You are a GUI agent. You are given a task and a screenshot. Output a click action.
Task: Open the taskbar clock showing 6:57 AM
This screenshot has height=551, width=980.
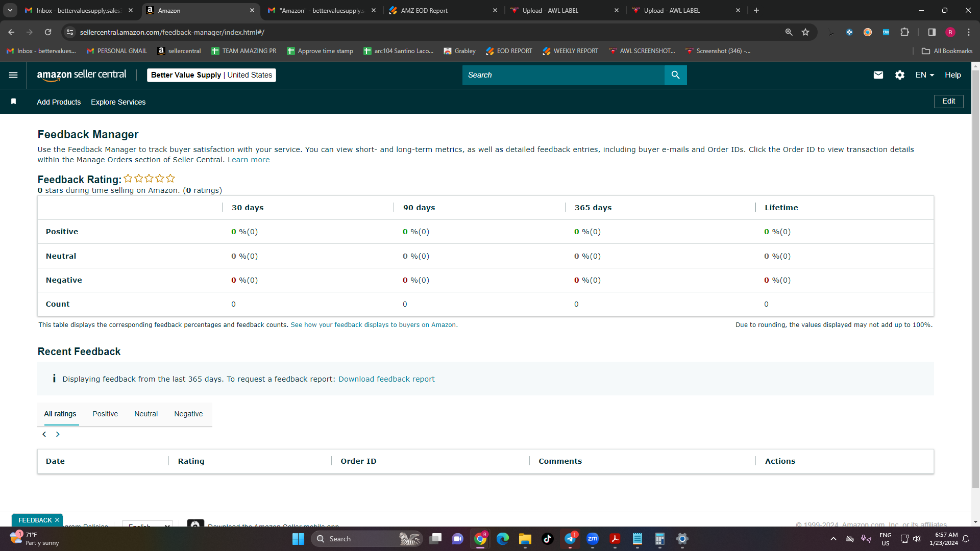pos(944,539)
